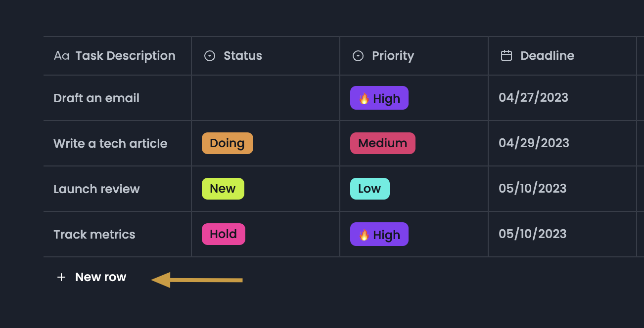Select the pink Hold status tag
The width and height of the screenshot is (644, 328).
(223, 234)
